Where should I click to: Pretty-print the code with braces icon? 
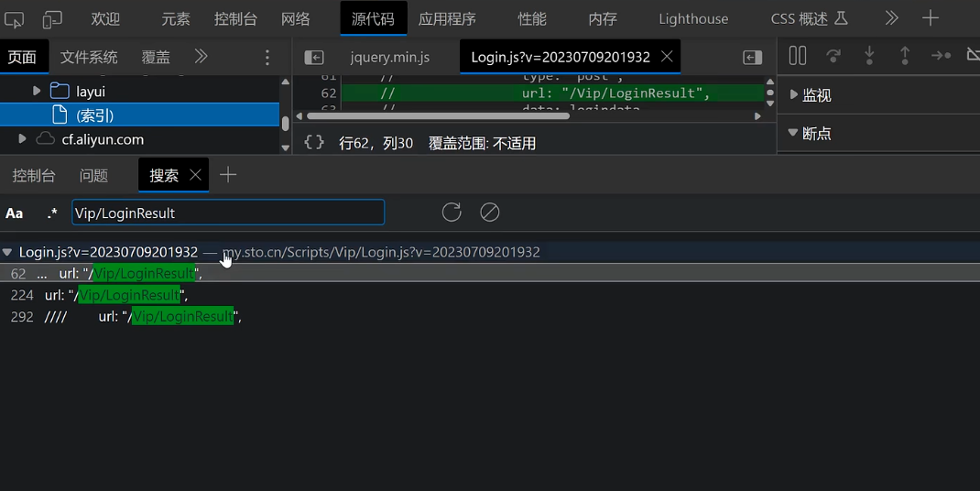pyautogui.click(x=314, y=143)
